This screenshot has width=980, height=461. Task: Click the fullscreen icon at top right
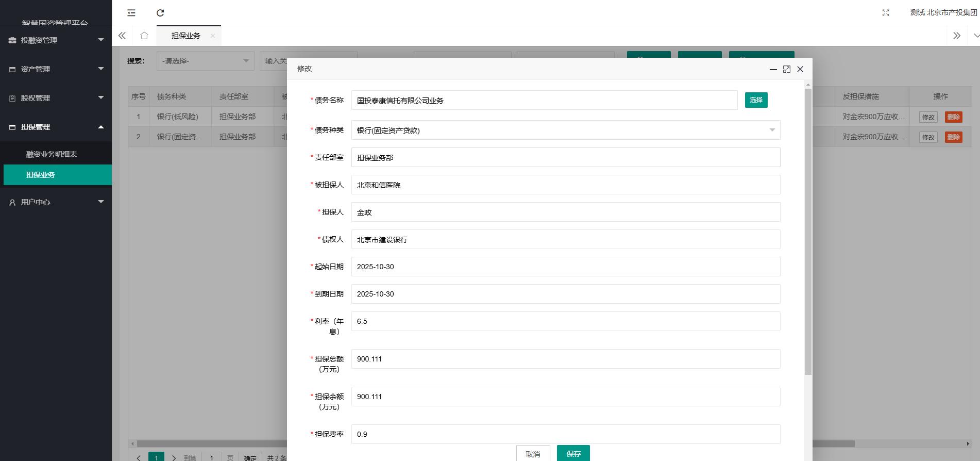point(885,13)
